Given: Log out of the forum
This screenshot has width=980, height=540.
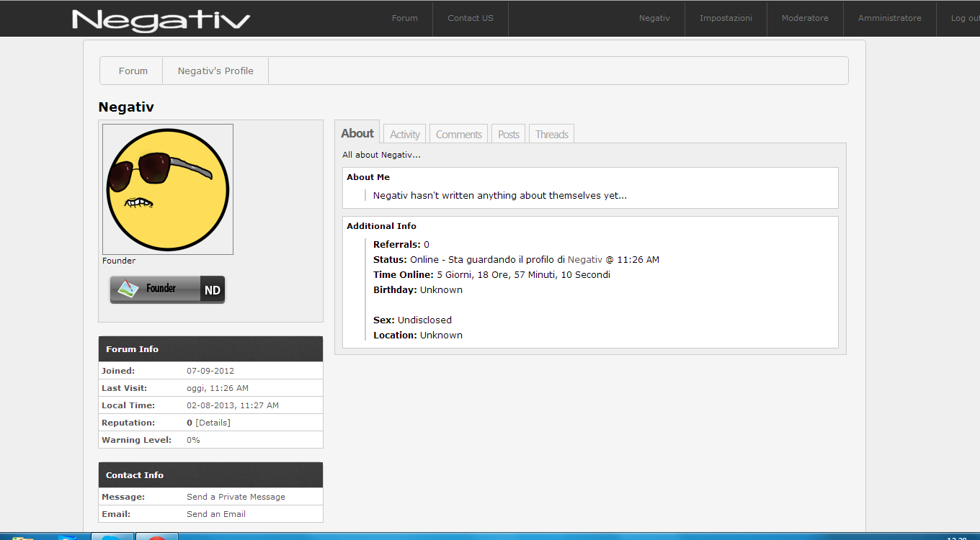Looking at the screenshot, I should (964, 19).
